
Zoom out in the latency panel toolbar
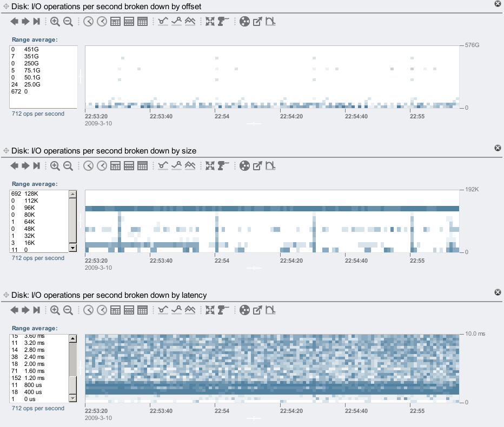(68, 310)
